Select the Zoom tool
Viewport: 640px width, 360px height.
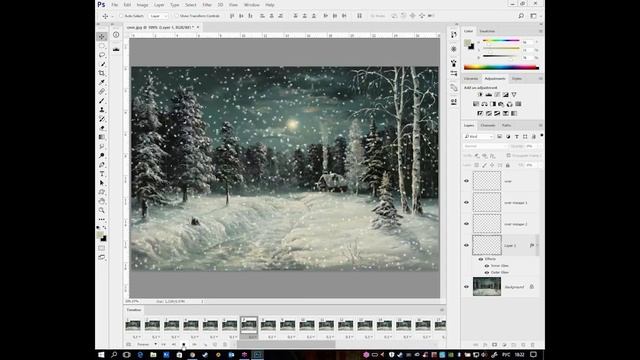click(x=102, y=210)
